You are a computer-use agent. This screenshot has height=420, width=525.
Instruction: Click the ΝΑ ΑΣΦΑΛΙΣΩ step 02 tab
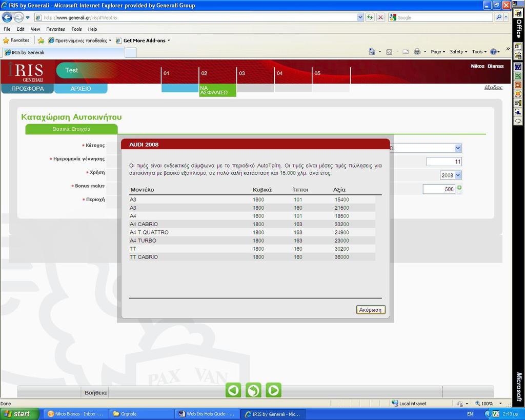tap(217, 90)
